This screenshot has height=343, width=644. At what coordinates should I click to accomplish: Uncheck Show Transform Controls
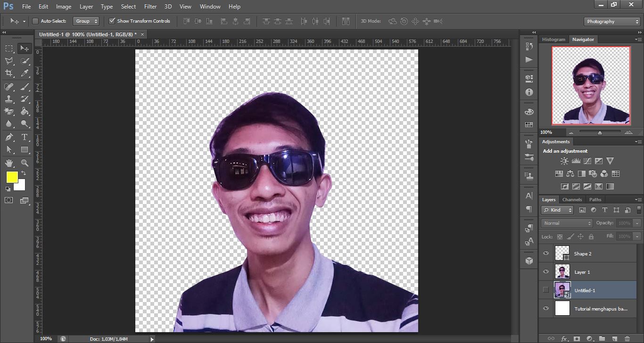click(112, 21)
